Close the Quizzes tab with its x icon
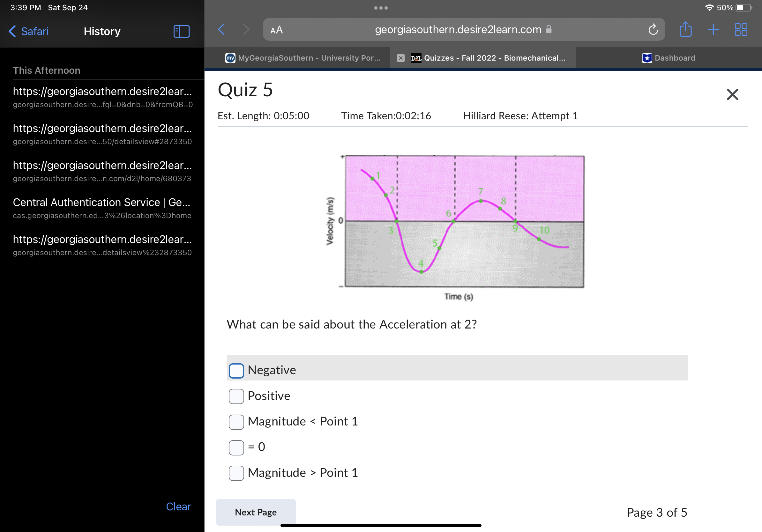 point(400,58)
